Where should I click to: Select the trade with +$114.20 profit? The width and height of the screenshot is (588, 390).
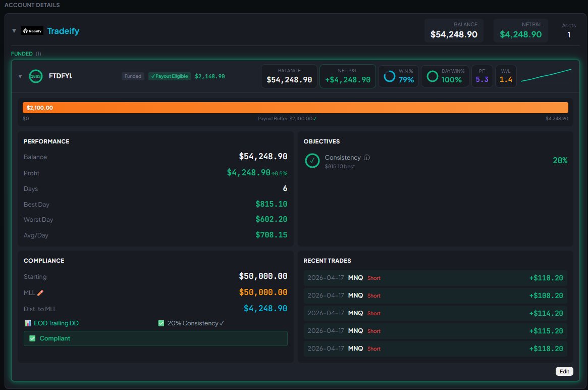coord(435,313)
